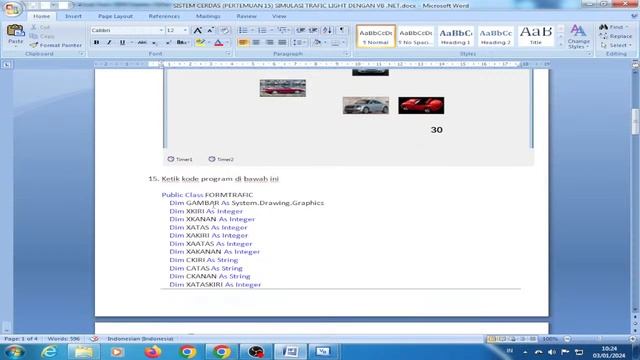Toggle Underline formatting
The image size is (640, 360).
point(122,42)
